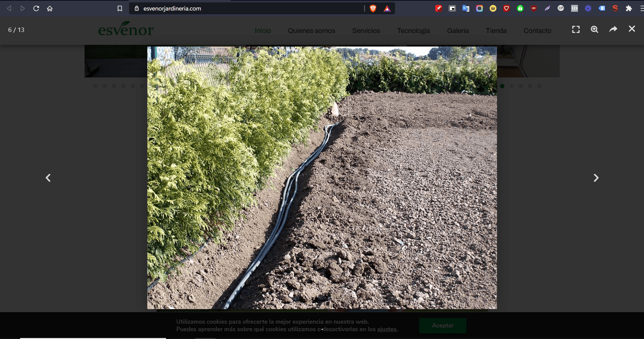644x339 pixels.
Task: Open the Galería menu item
Action: (458, 31)
